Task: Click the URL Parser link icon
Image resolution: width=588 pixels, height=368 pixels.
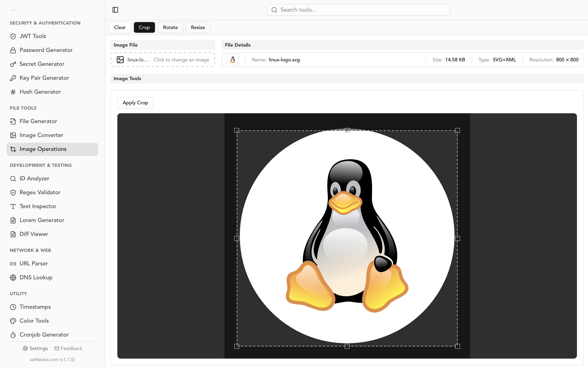Action: (13, 264)
